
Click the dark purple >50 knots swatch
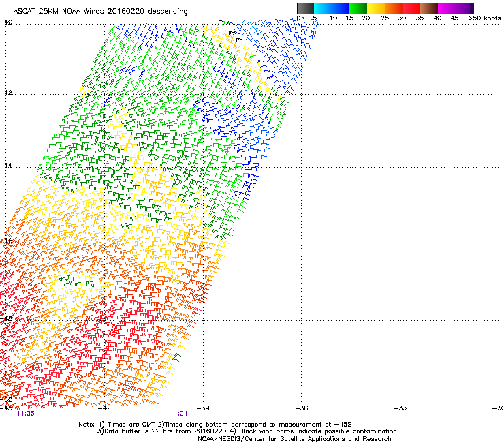[472, 8]
